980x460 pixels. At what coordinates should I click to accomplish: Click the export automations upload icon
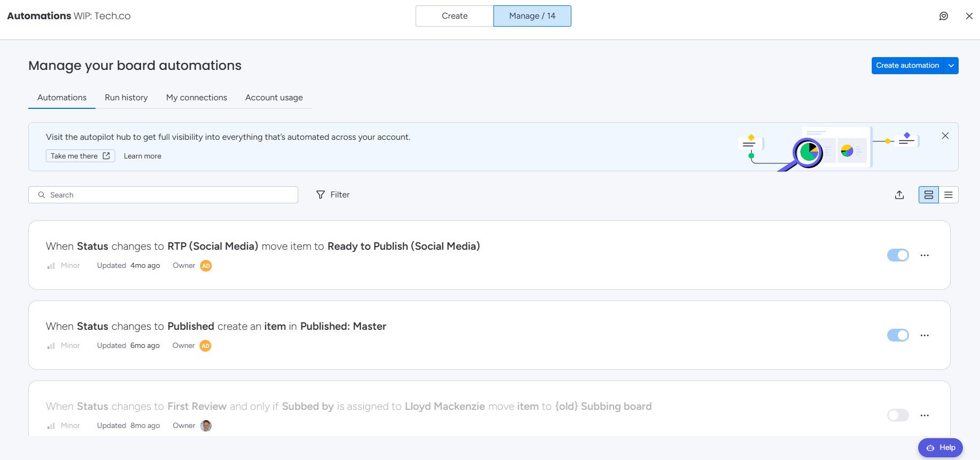899,195
